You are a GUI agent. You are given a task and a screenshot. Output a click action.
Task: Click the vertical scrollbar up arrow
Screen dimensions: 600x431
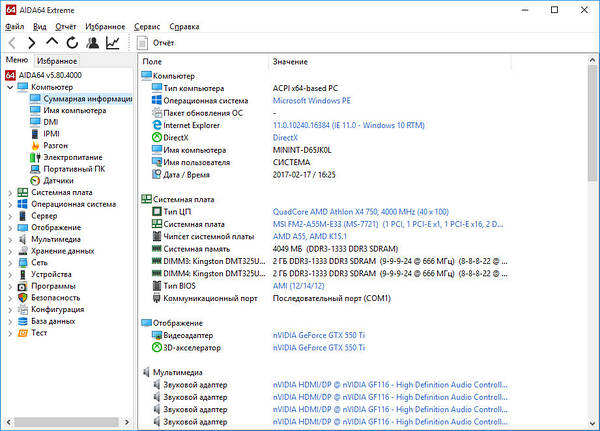click(592, 60)
